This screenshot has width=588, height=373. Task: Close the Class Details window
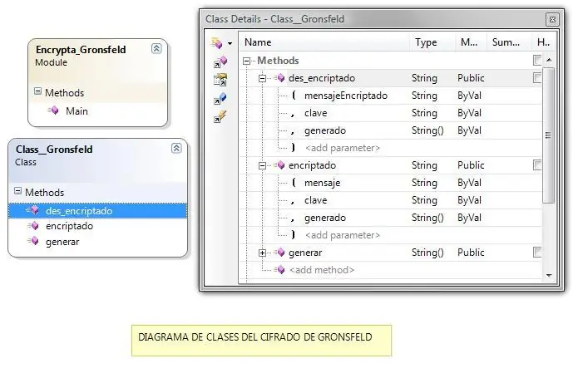pos(552,19)
